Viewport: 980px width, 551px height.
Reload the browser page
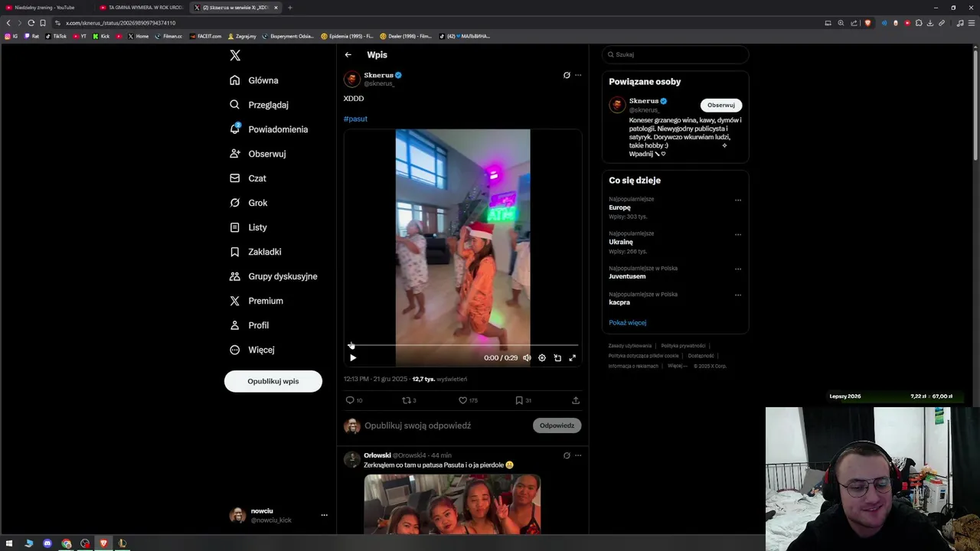click(31, 23)
